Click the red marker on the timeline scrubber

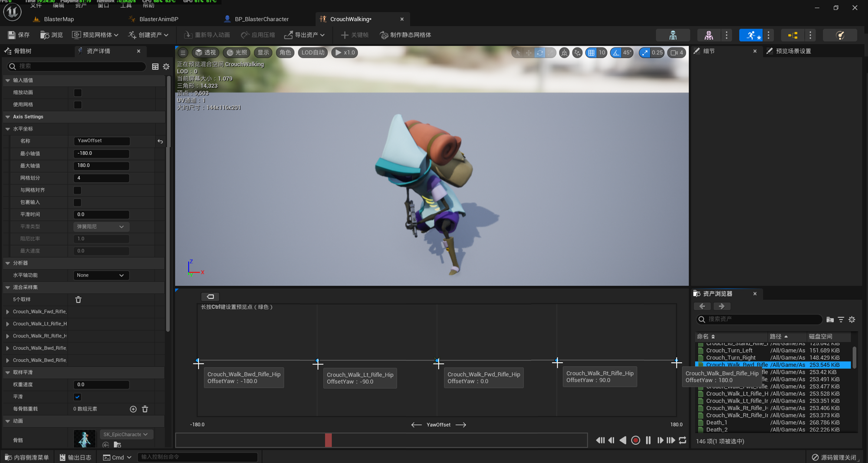[x=329, y=440]
